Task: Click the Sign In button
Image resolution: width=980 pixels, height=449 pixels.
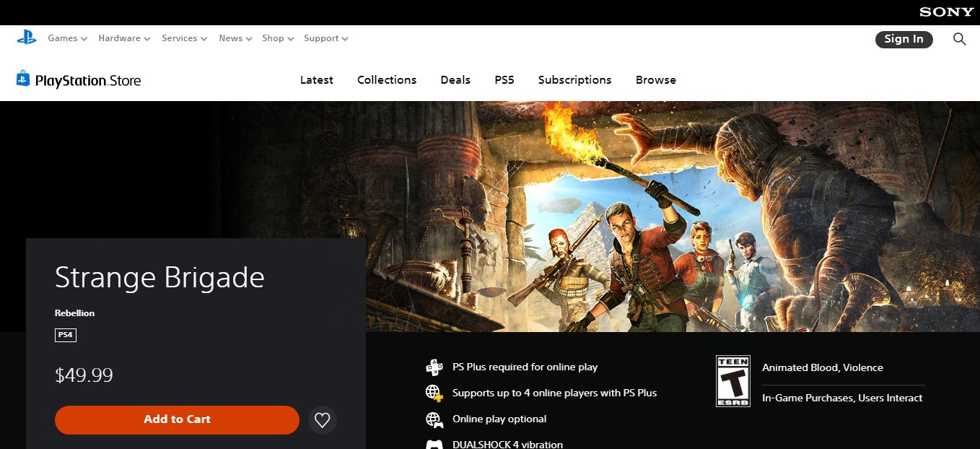Action: pyautogui.click(x=904, y=39)
